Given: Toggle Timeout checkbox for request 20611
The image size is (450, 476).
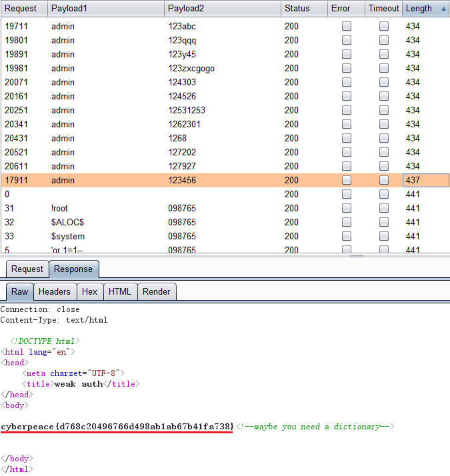Looking at the screenshot, I should point(384,166).
